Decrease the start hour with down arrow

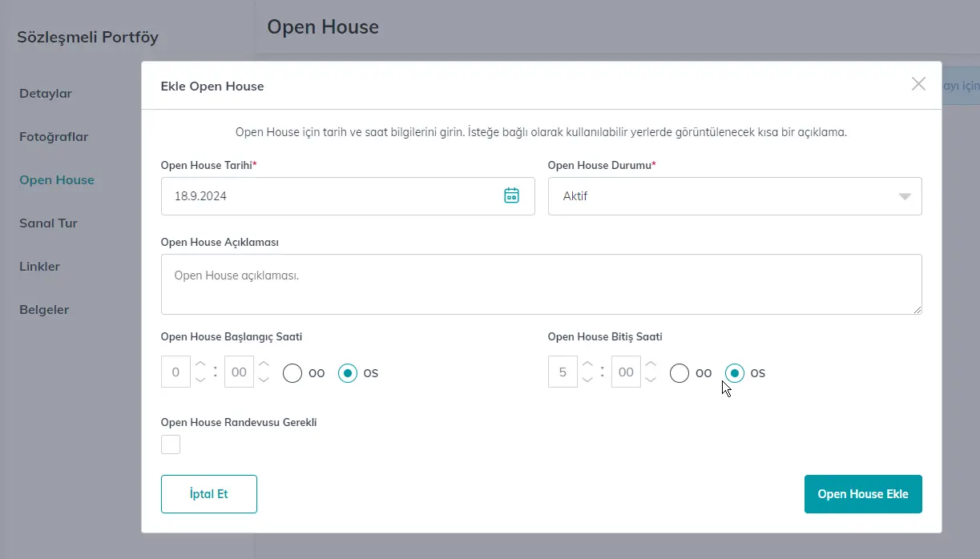[x=200, y=380]
